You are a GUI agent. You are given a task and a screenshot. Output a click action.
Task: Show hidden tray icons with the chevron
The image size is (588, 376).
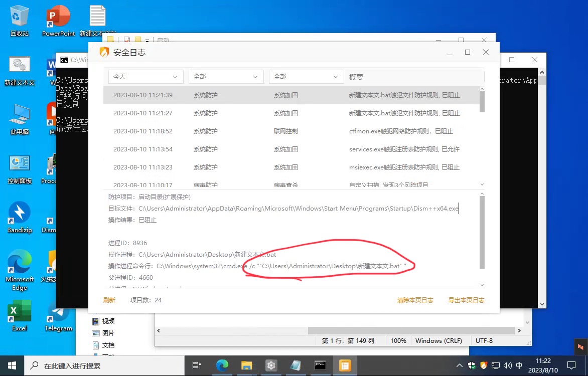[459, 365]
